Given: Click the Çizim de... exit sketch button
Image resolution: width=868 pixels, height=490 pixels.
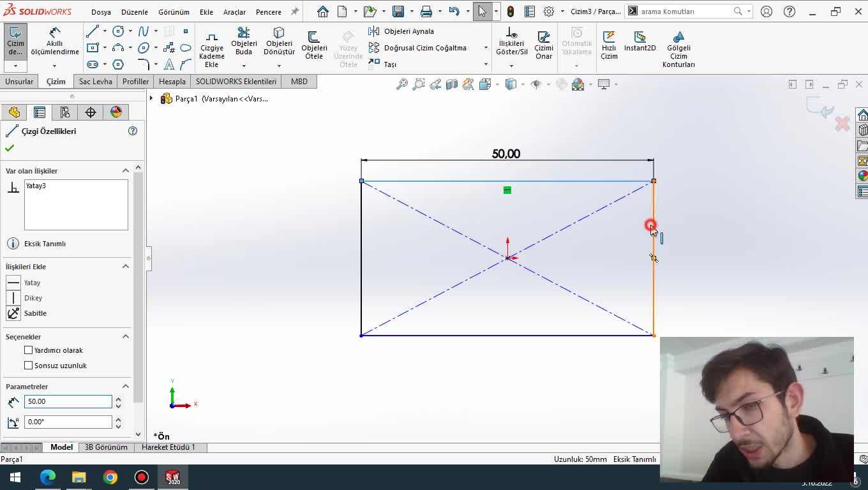Looking at the screenshot, I should [x=15, y=42].
